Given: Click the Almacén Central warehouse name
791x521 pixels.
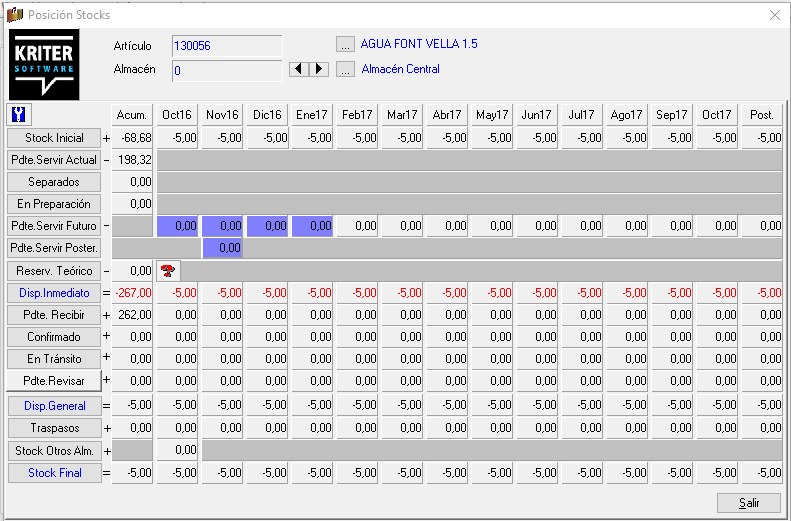Looking at the screenshot, I should pos(401,69).
